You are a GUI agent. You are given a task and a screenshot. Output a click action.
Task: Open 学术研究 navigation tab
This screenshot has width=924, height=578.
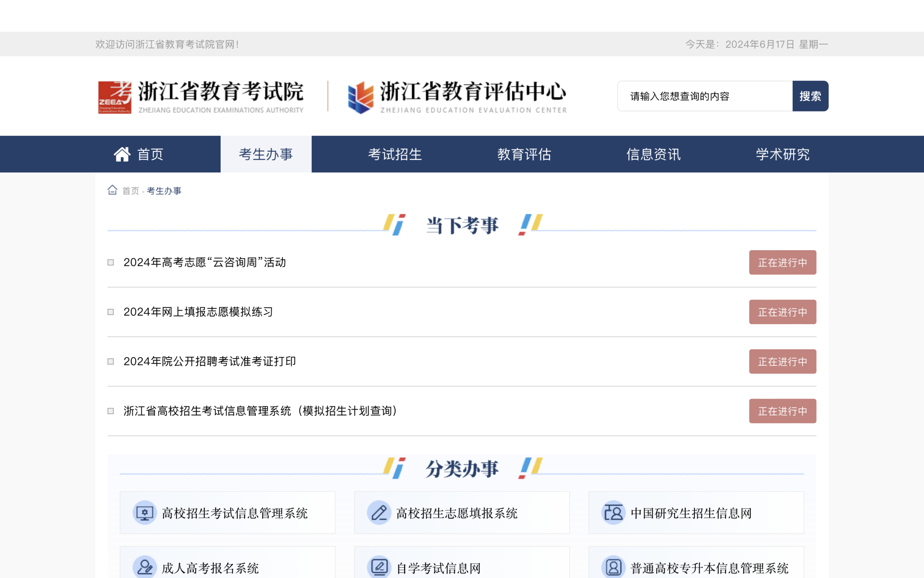coord(783,154)
